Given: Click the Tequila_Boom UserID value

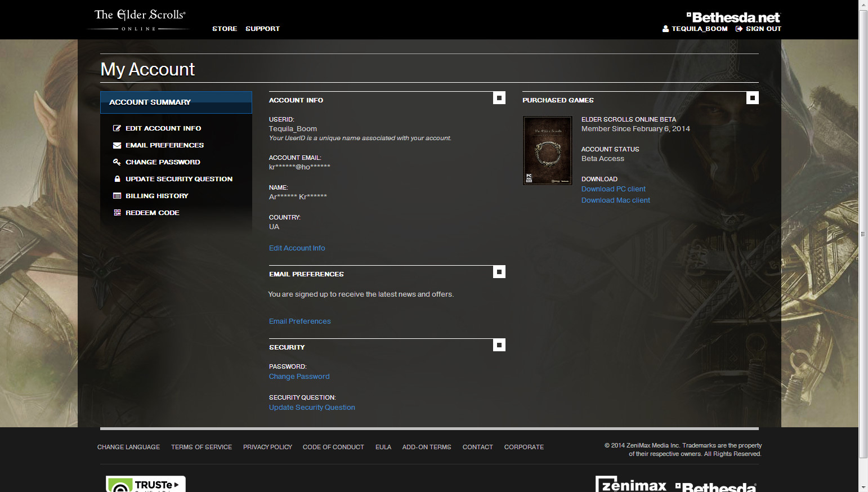Looking at the screenshot, I should coord(293,129).
